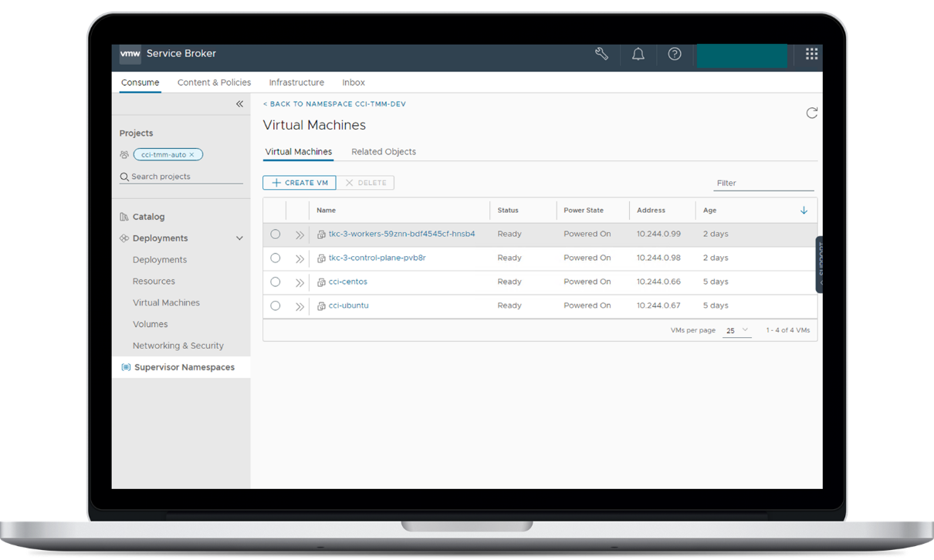
Task: Select radio button for cci-ubuntu VM
Action: 275,306
